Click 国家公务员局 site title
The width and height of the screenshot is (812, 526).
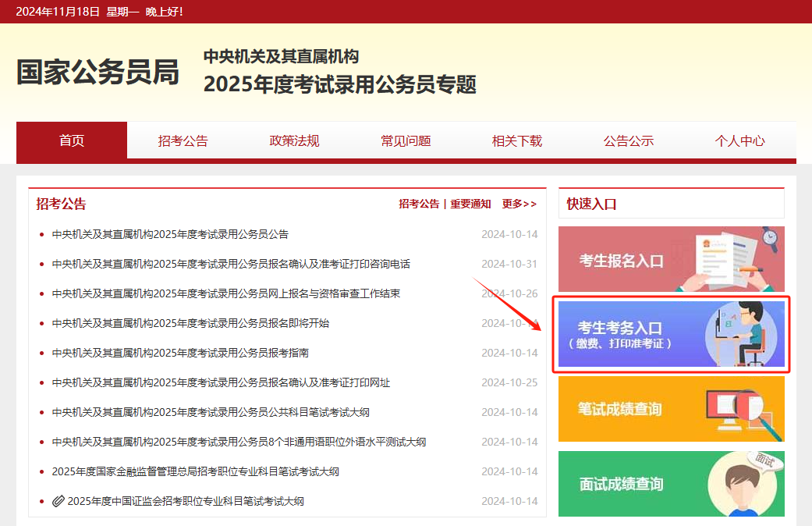(x=98, y=73)
